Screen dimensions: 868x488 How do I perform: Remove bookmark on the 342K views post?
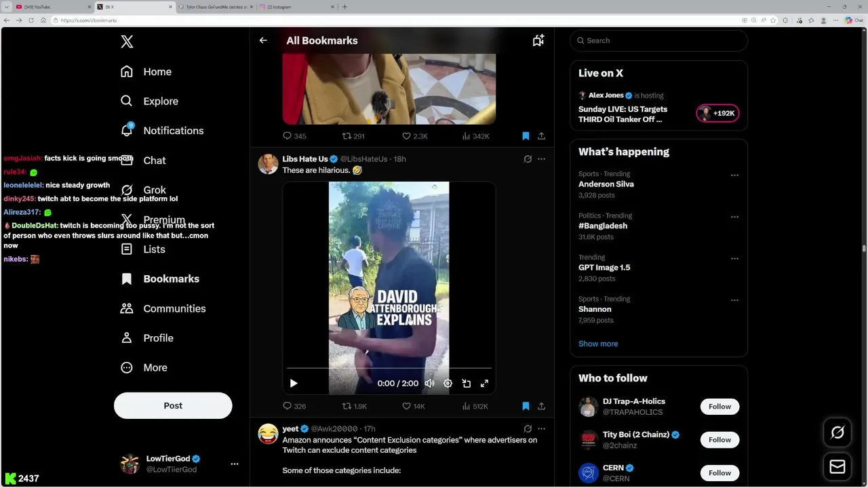[526, 136]
